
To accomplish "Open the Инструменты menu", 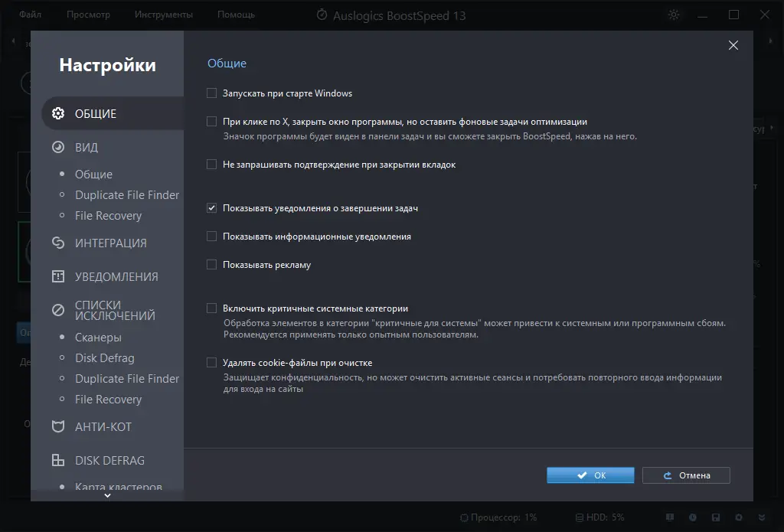I will 163,15.
